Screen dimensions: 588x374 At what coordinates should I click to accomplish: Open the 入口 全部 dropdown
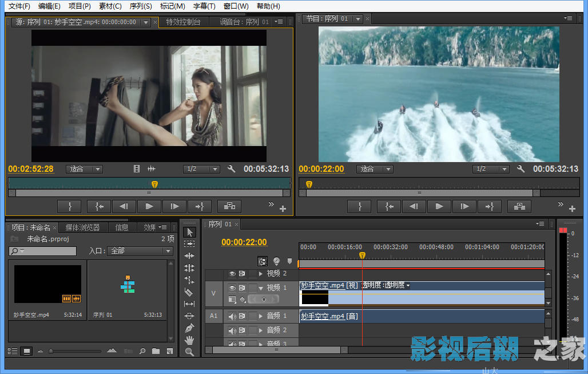[x=141, y=251]
